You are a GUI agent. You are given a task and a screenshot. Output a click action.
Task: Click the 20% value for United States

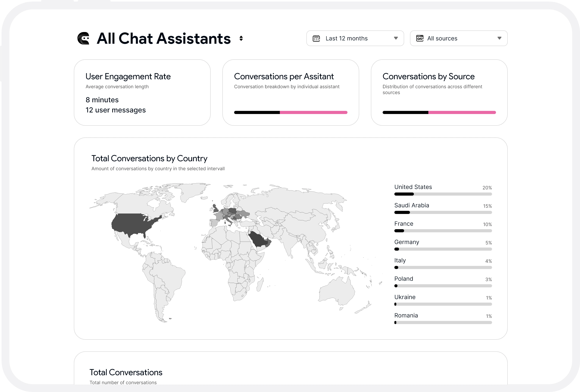point(487,188)
